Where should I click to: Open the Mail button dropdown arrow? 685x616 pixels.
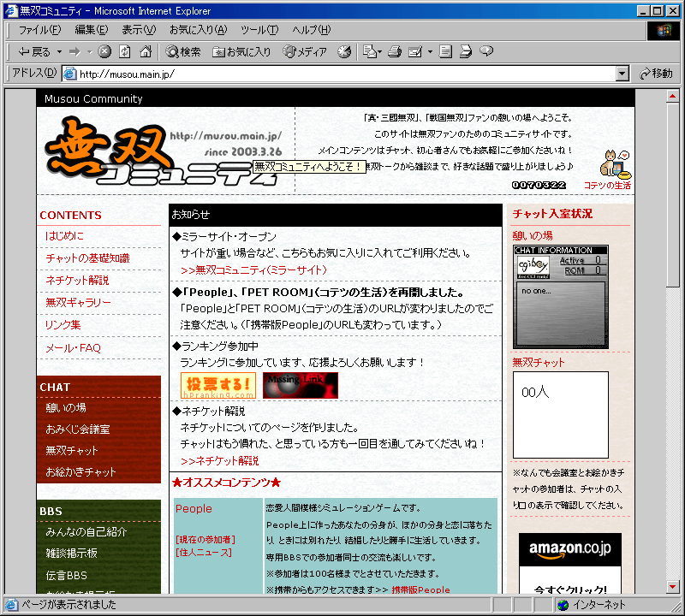[379, 52]
